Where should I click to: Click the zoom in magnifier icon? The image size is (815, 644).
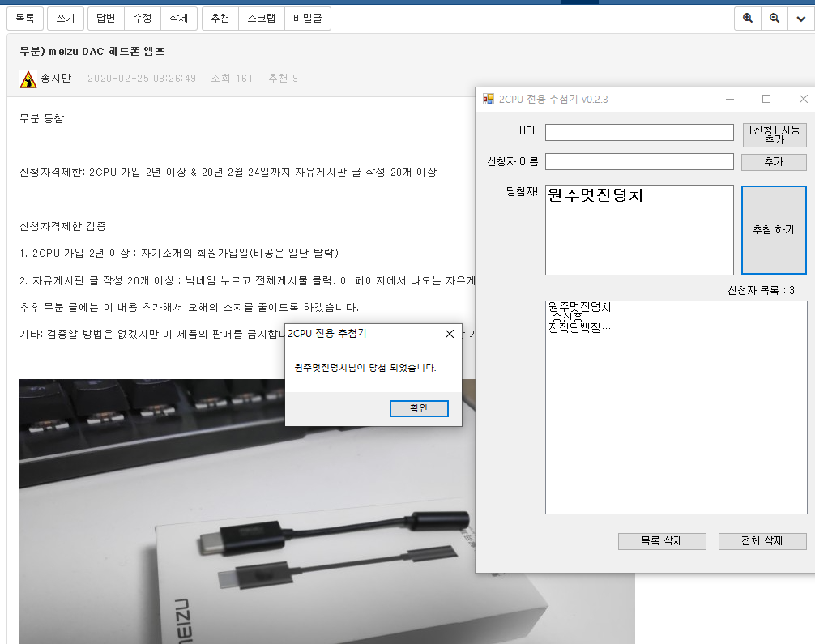748,18
